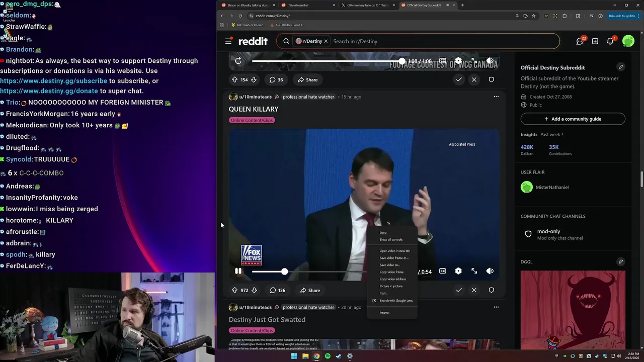
Task: Approve the 154-vote post with checkmark
Action: [459, 79]
